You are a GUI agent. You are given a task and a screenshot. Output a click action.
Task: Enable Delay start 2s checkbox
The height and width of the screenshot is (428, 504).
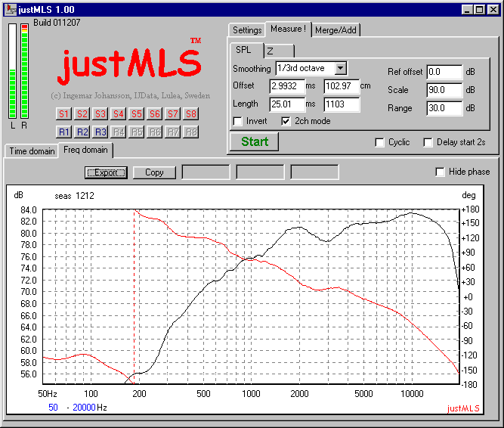pos(428,142)
